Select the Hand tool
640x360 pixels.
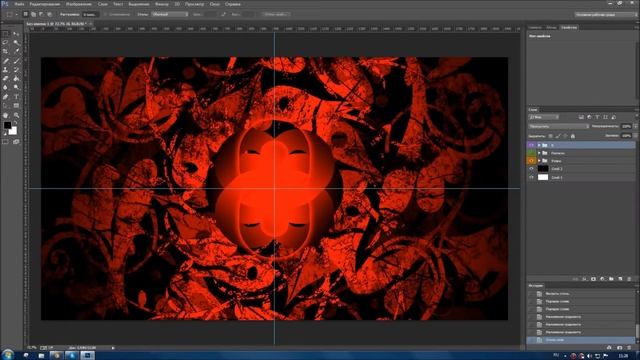[x=5, y=115]
